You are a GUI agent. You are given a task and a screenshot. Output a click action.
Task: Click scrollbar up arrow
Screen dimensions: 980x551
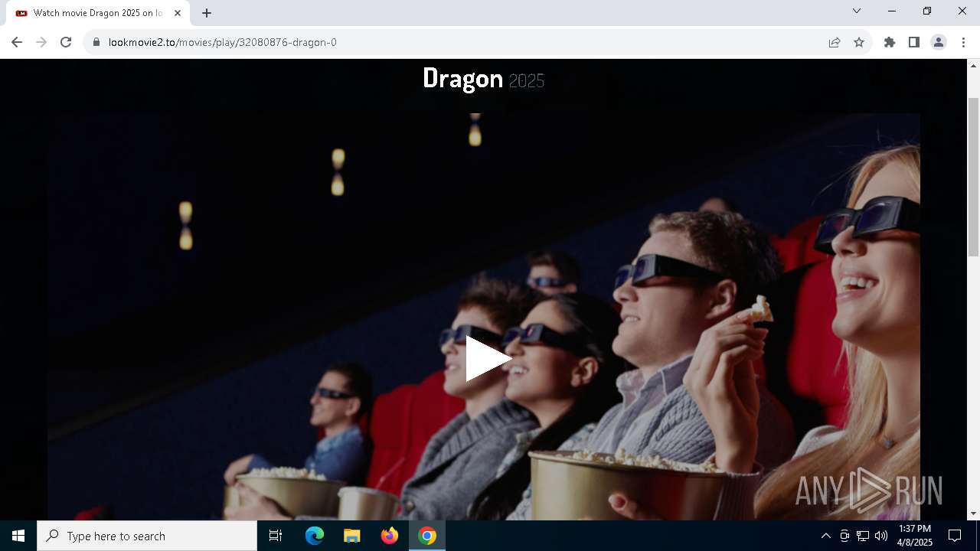coord(974,65)
